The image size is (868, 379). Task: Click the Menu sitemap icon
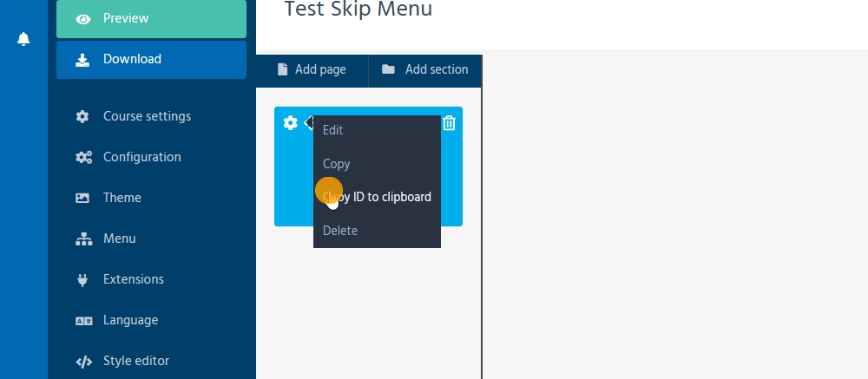83,239
